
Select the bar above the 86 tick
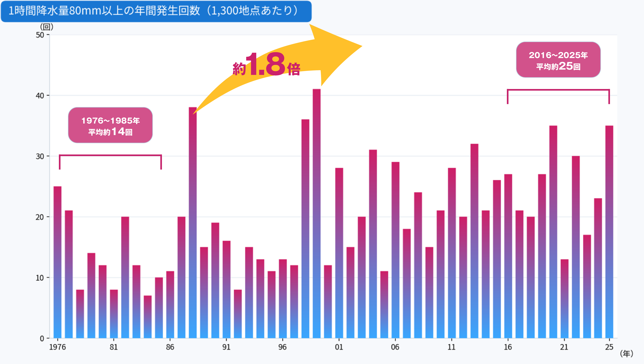(170, 305)
